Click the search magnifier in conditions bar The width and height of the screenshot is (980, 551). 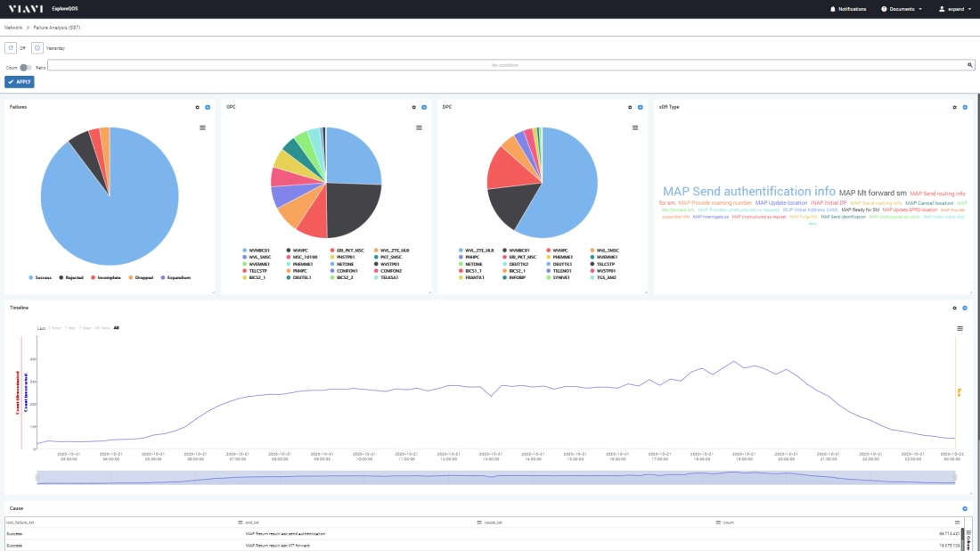click(x=970, y=65)
